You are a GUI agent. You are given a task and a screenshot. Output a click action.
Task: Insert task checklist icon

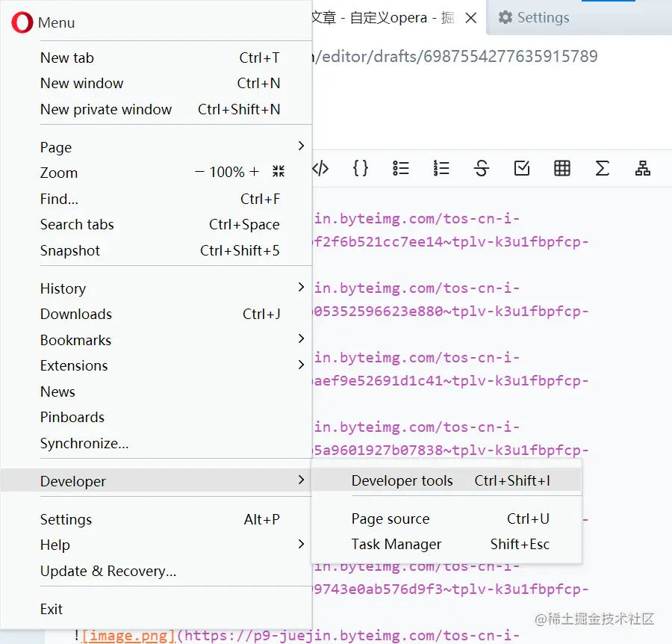pyautogui.click(x=522, y=168)
